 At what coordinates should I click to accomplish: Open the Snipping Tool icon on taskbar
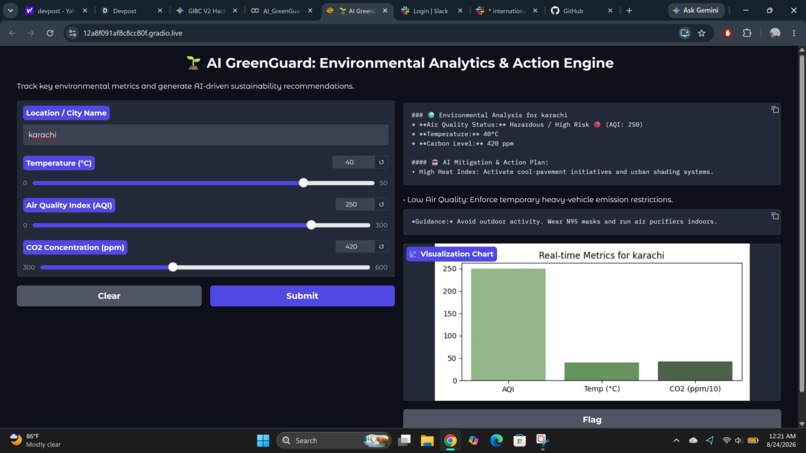[542, 440]
